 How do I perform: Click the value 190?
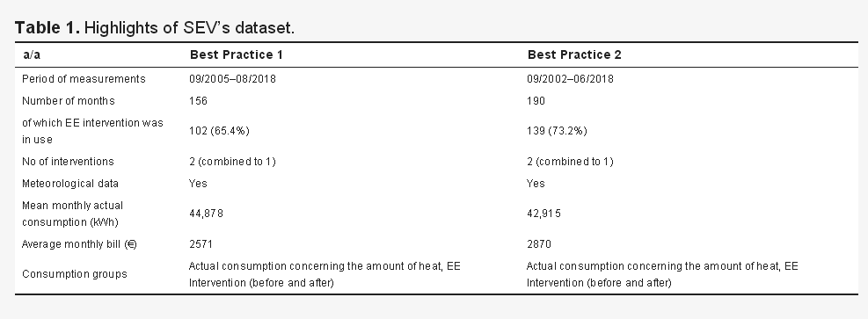pyautogui.click(x=536, y=100)
